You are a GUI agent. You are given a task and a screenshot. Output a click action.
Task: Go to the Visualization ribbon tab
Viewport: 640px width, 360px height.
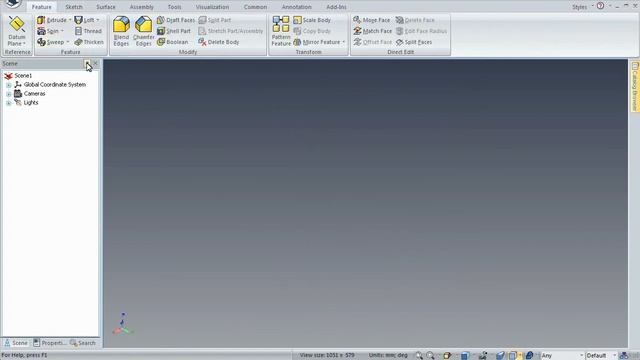(212, 7)
